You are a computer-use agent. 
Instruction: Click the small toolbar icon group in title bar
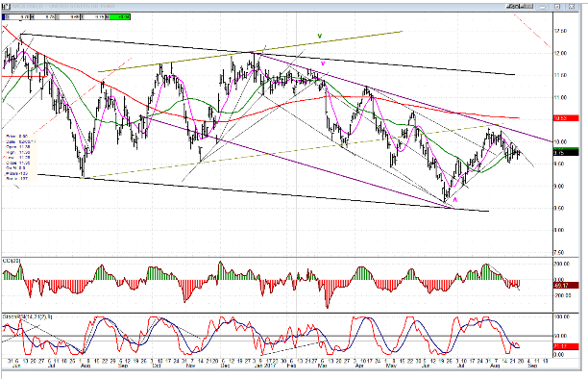click(x=520, y=7)
